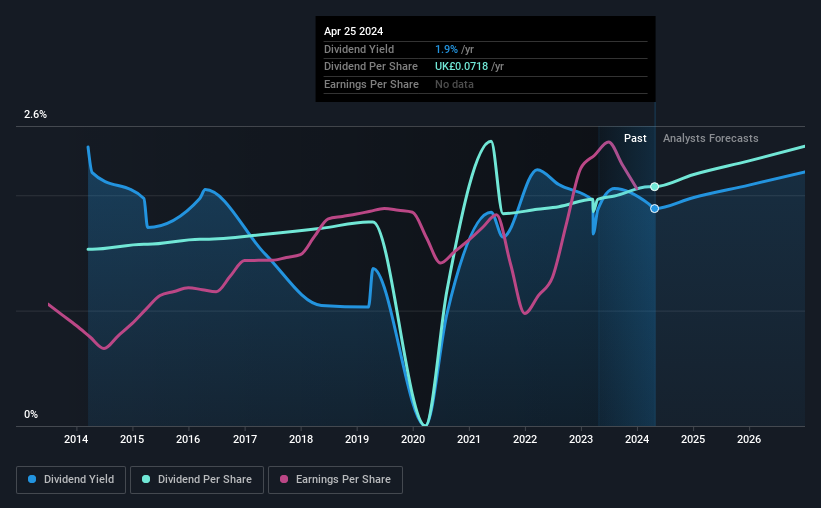Select the teal dividend-per-share data point marker
The height and width of the screenshot is (508, 821).
pyautogui.click(x=654, y=187)
